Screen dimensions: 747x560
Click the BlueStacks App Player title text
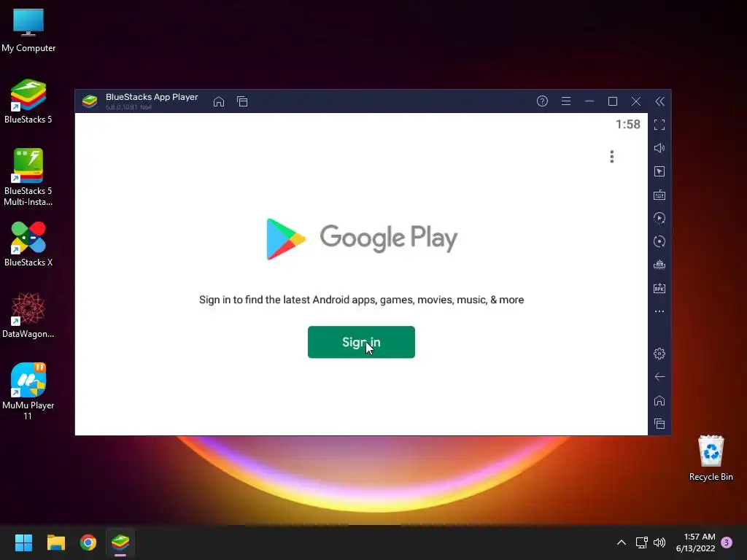(152, 97)
